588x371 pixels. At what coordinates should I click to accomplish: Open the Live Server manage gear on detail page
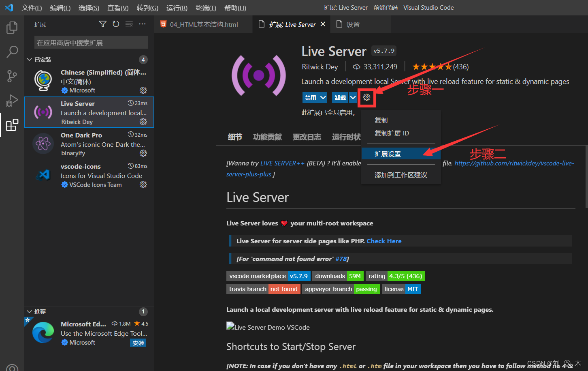coord(366,97)
